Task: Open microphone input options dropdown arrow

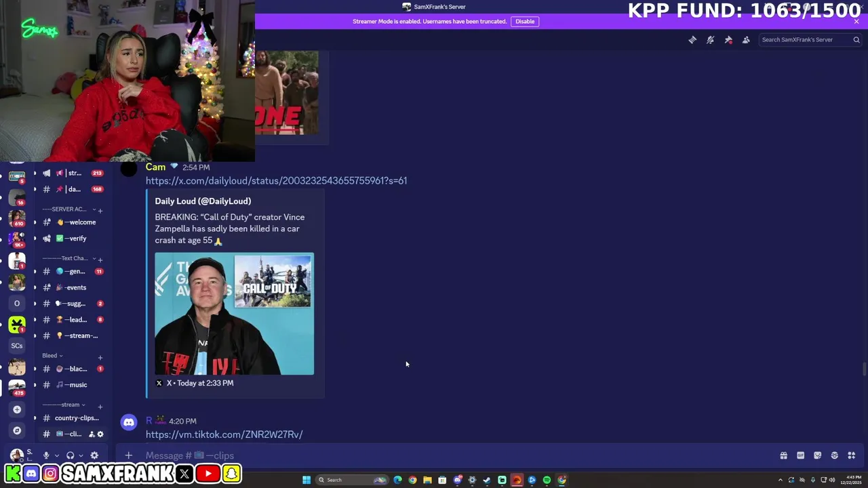Action: pos(56,456)
